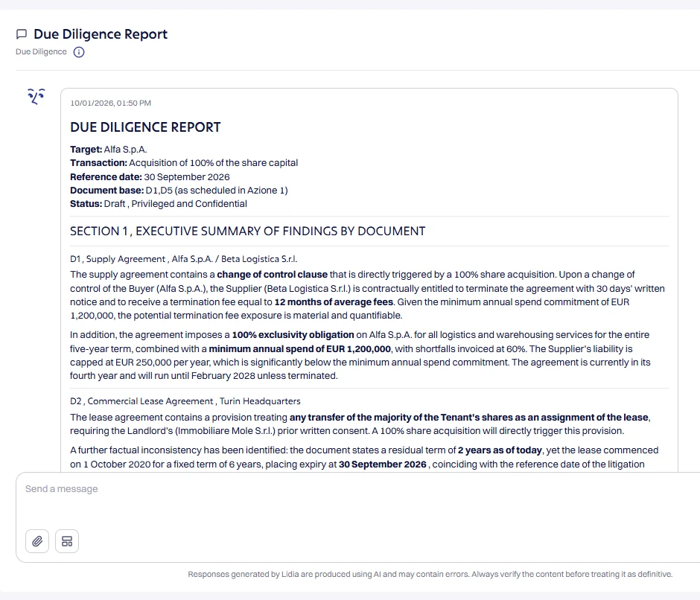Open the info icon next to Due Diligence

tap(79, 52)
